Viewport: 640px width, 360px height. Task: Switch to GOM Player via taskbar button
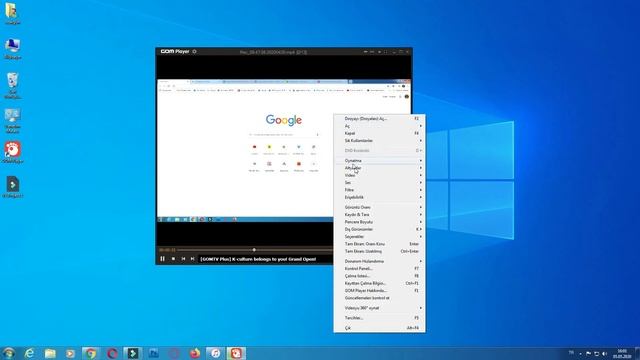click(x=236, y=353)
